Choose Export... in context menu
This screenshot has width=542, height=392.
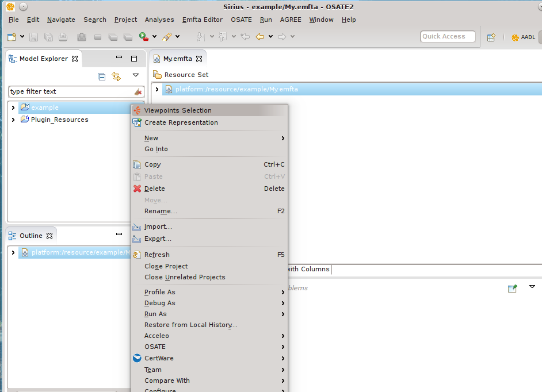pyautogui.click(x=209, y=239)
